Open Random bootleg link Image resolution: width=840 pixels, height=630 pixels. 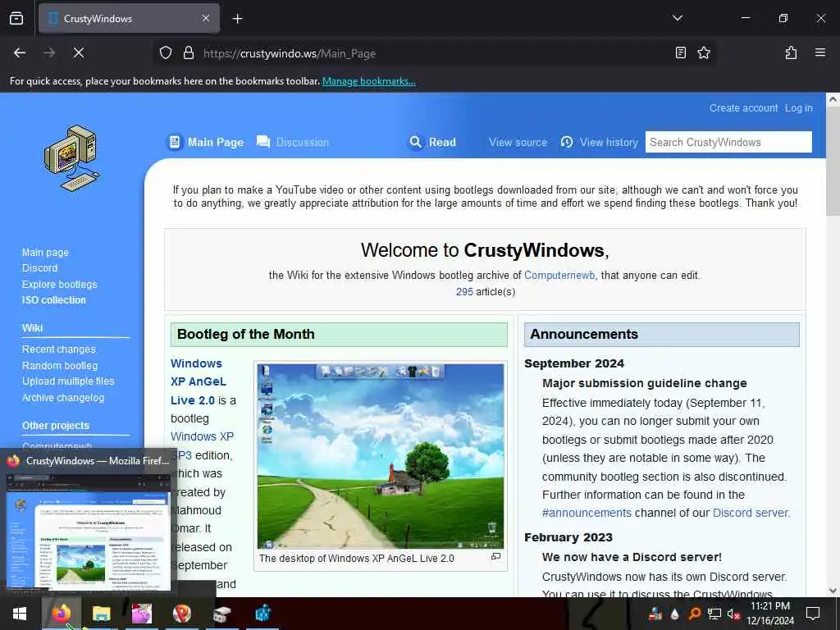[59, 365]
